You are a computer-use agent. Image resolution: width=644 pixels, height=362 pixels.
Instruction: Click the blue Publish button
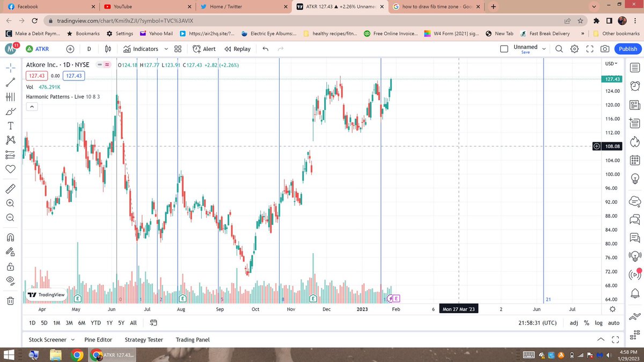[628, 49]
